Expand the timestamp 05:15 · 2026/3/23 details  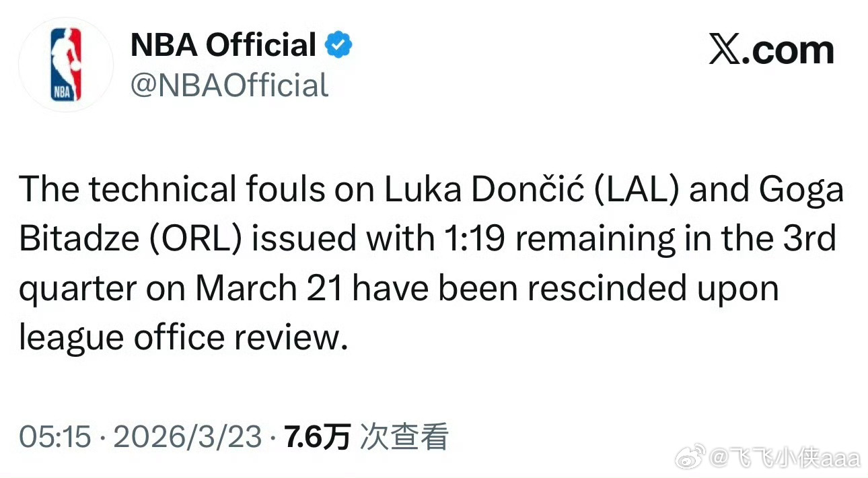click(x=141, y=436)
